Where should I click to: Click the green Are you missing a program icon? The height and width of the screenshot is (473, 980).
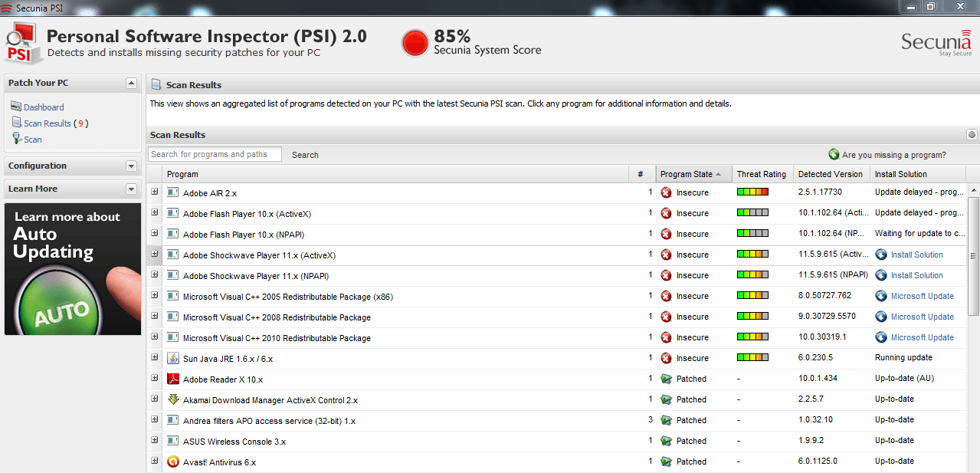[834, 155]
